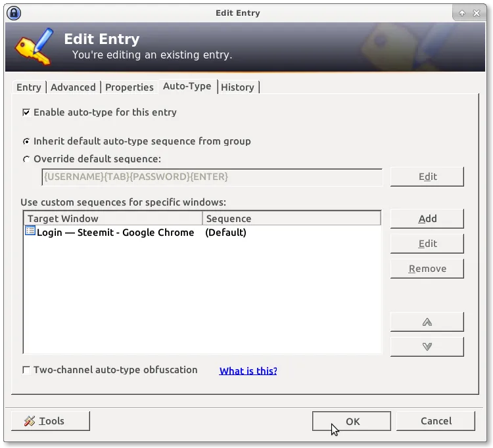
Task: Click Edit next to override sequence field
Action: [x=427, y=177]
